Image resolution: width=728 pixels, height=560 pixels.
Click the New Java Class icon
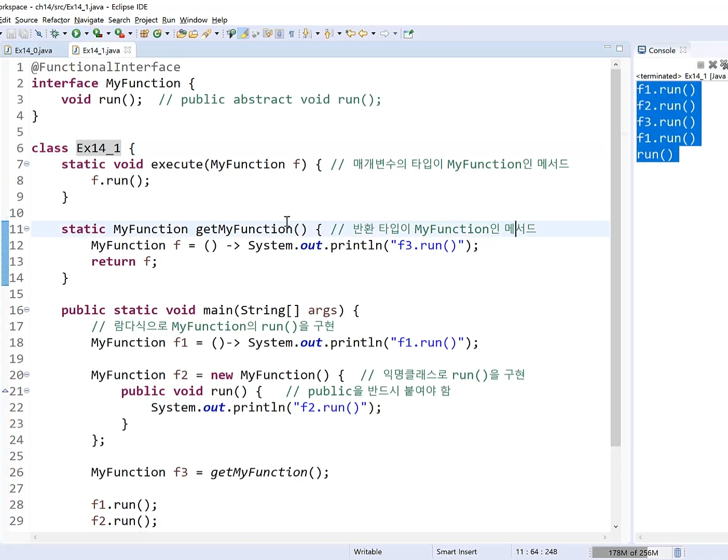(x=157, y=34)
